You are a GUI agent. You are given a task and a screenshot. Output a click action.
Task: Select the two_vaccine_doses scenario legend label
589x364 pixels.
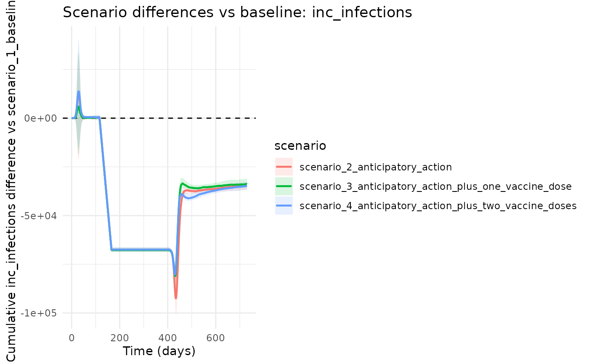(x=438, y=206)
